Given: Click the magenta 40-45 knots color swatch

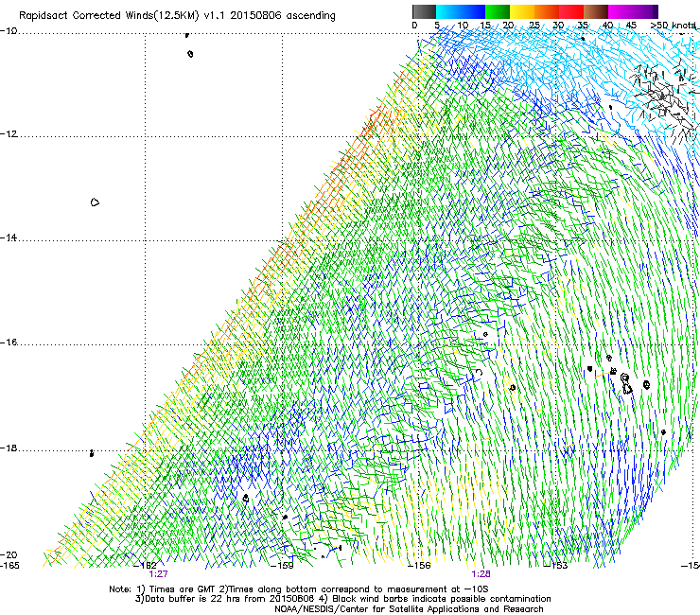Looking at the screenshot, I should [x=621, y=11].
